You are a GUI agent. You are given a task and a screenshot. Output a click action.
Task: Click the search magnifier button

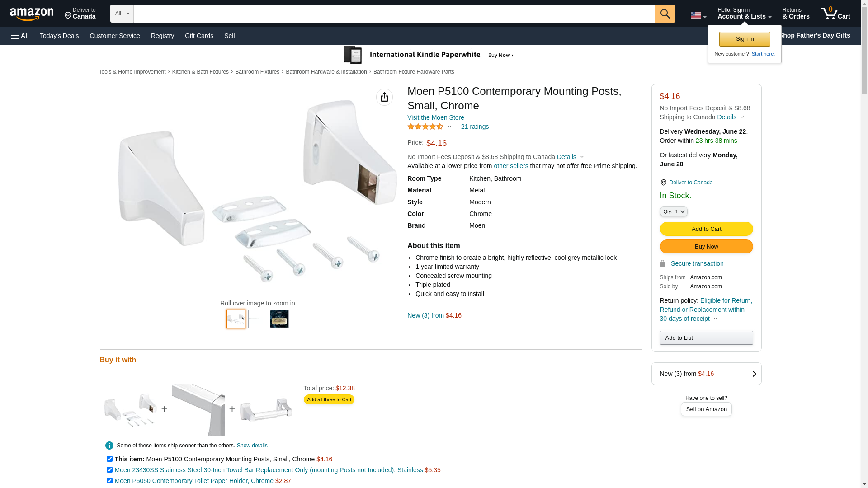[665, 14]
